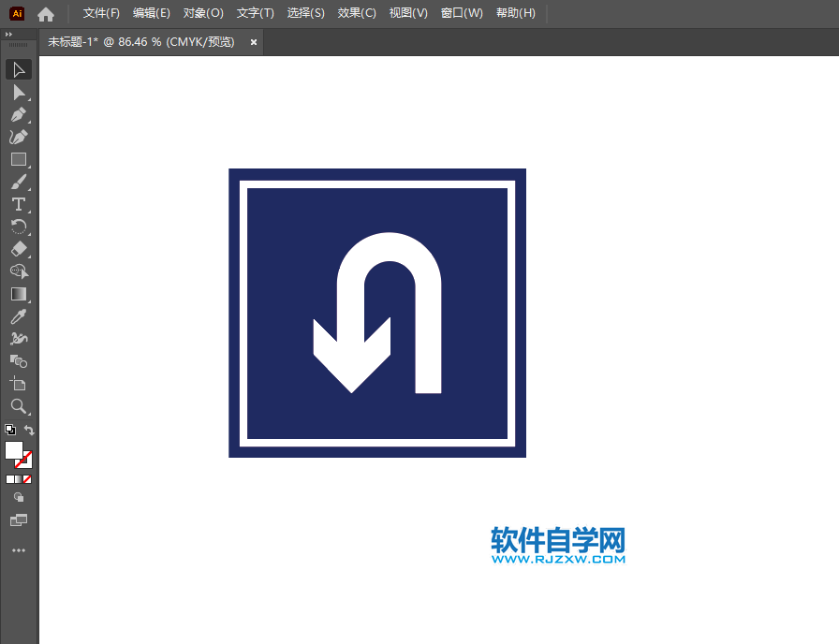Select the Selection tool
The height and width of the screenshot is (644, 839).
(x=19, y=69)
